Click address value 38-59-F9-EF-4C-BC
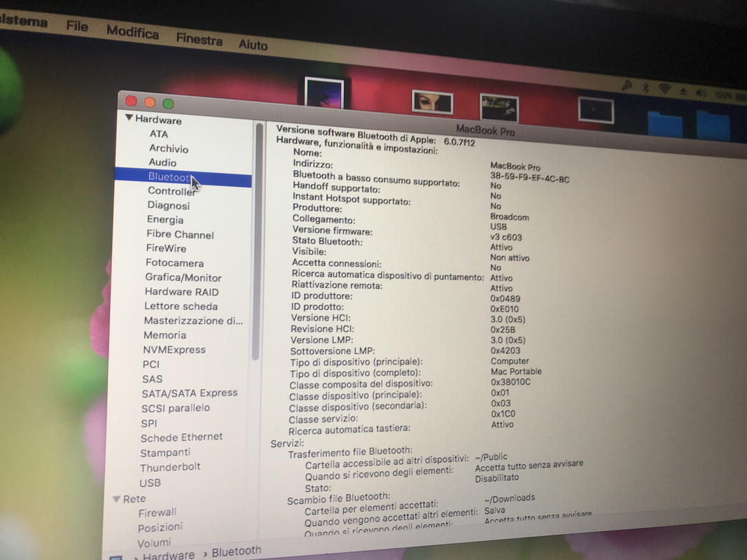The image size is (747, 560). pyautogui.click(x=530, y=177)
